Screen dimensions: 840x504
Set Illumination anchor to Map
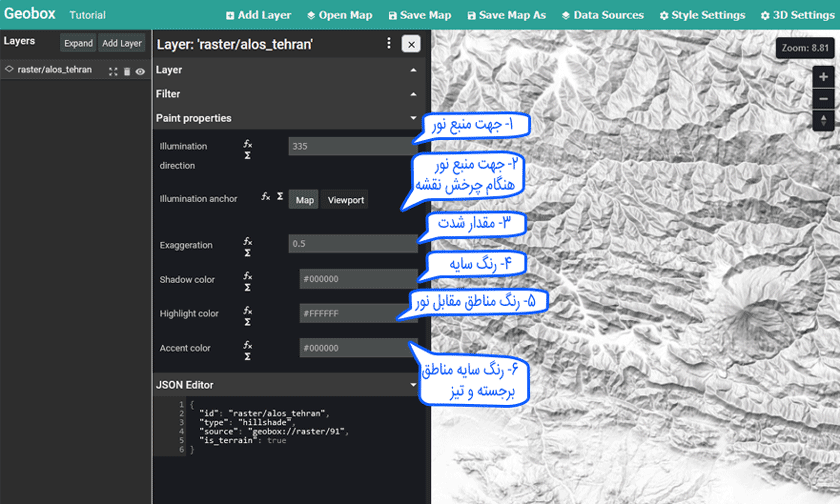coord(305,200)
